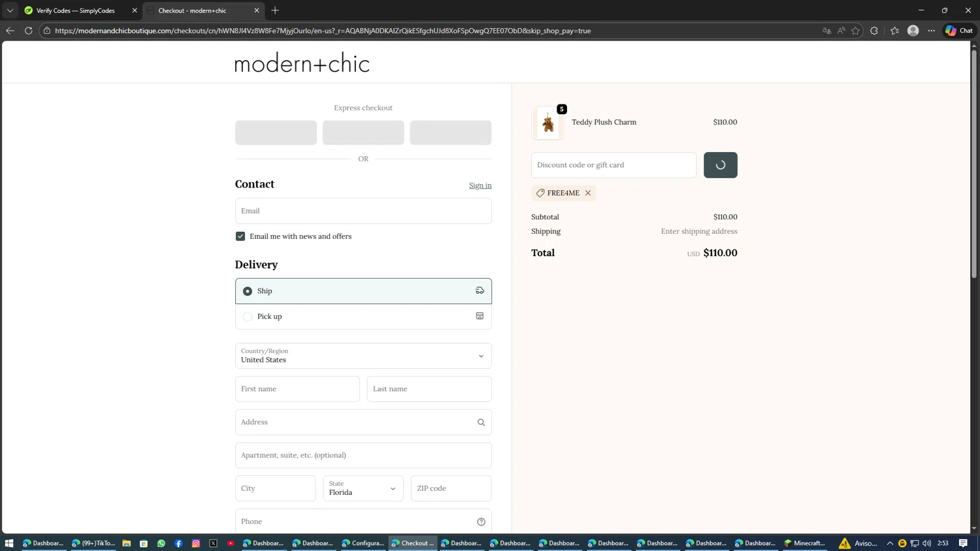Image resolution: width=980 pixels, height=551 pixels.
Task: Go back to the previous page
Action: coord(10,31)
